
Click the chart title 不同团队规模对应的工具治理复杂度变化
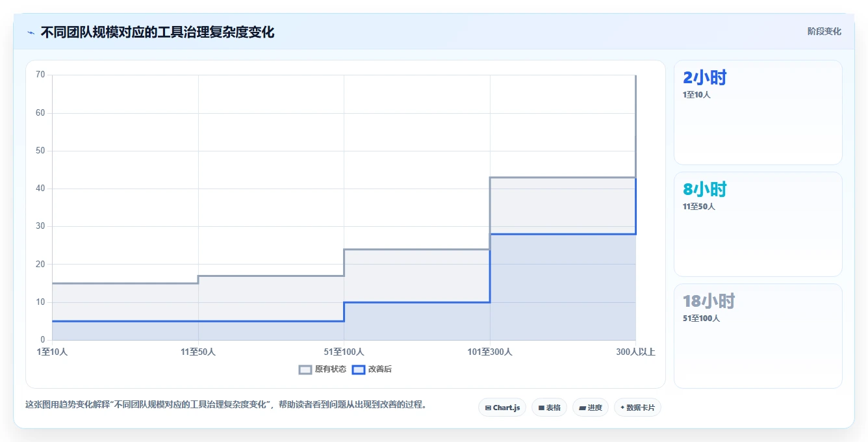[157, 32]
